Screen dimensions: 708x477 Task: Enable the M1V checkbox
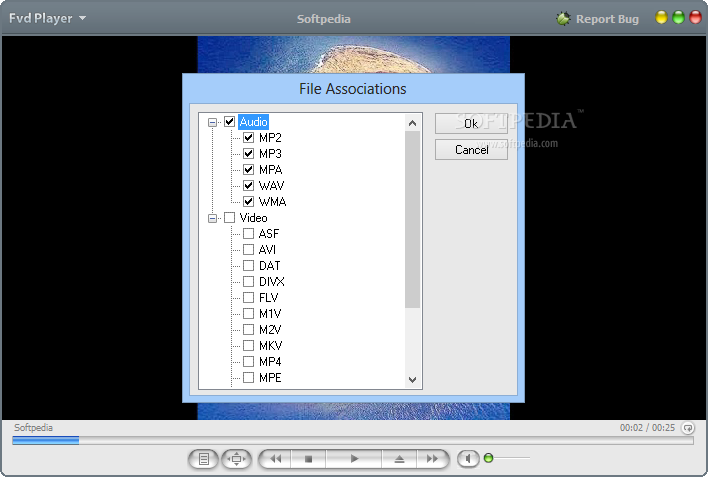248,313
